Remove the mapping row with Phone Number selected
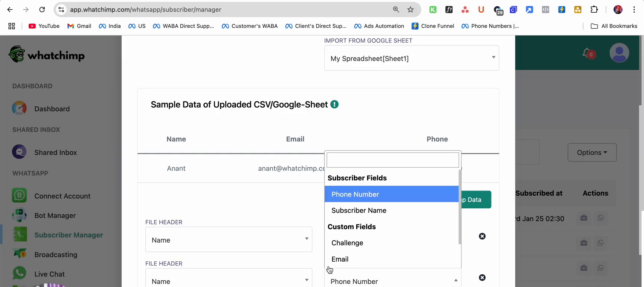The width and height of the screenshot is (644, 287). [482, 278]
